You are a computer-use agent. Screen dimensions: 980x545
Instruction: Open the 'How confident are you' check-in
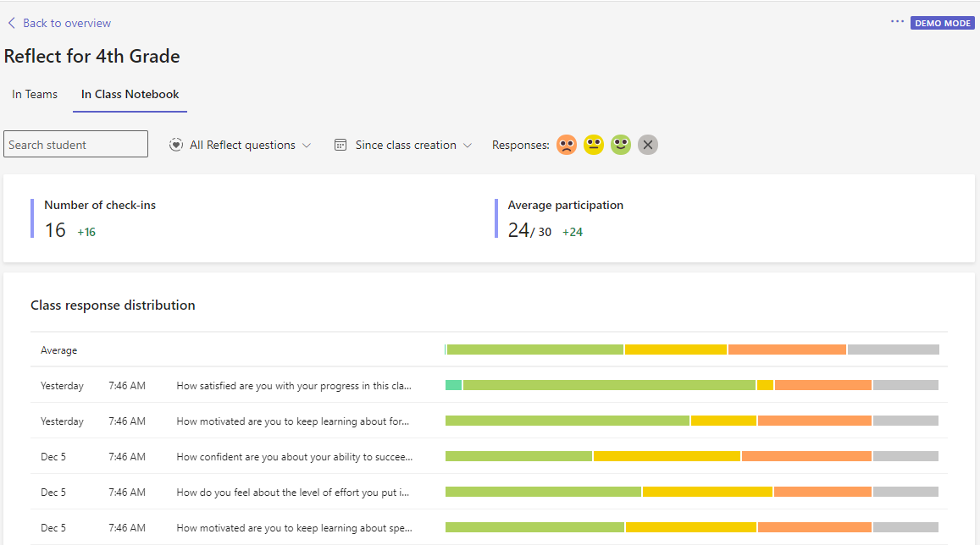294,457
